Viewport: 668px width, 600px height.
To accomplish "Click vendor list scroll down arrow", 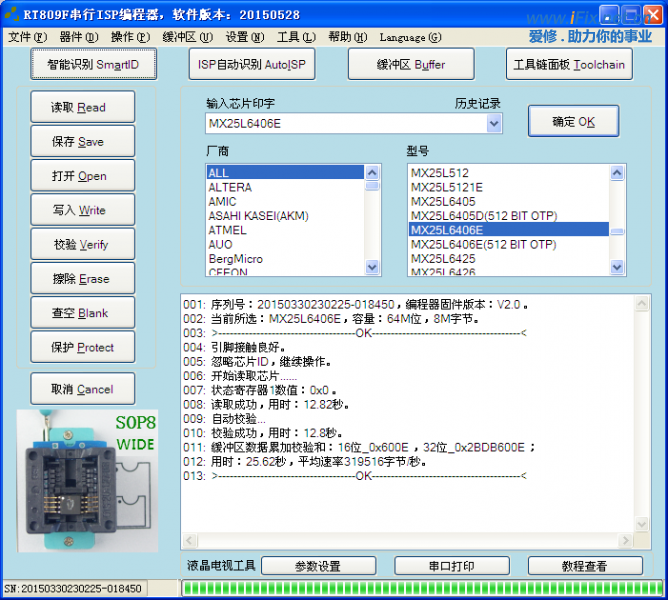I will pyautogui.click(x=372, y=267).
